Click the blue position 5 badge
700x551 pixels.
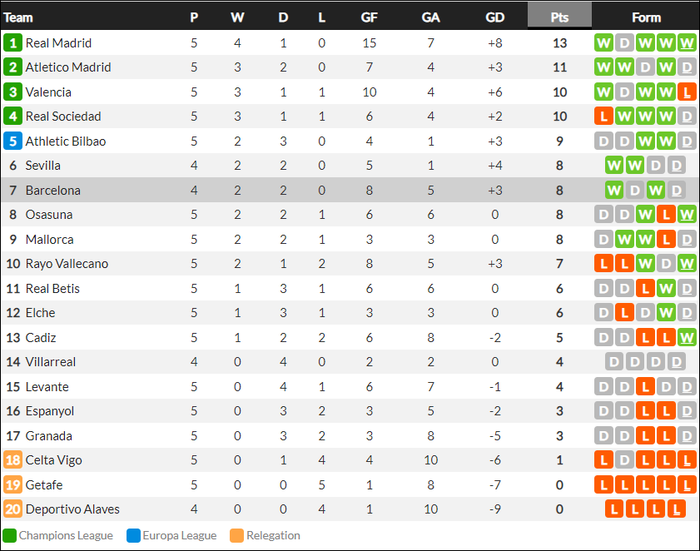point(13,141)
